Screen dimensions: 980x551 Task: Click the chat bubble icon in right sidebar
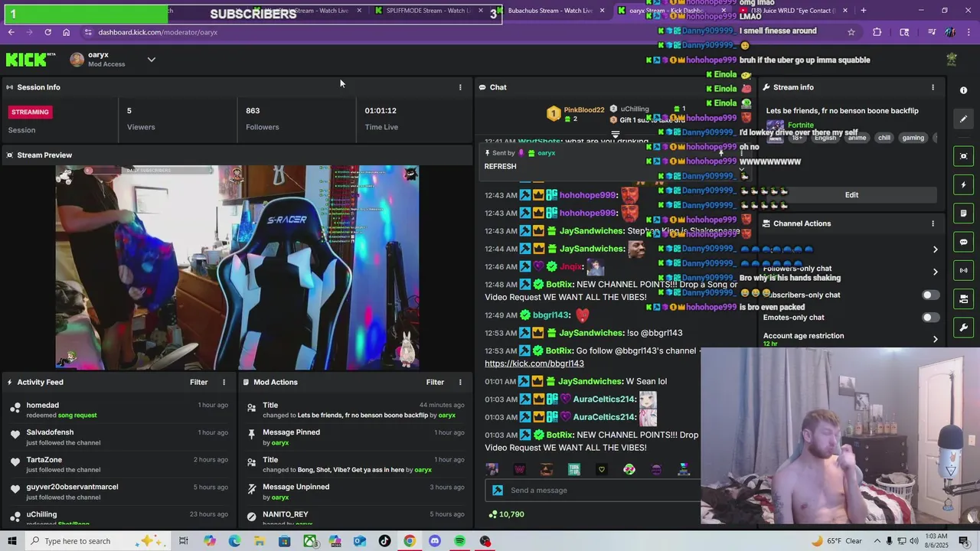click(x=963, y=242)
